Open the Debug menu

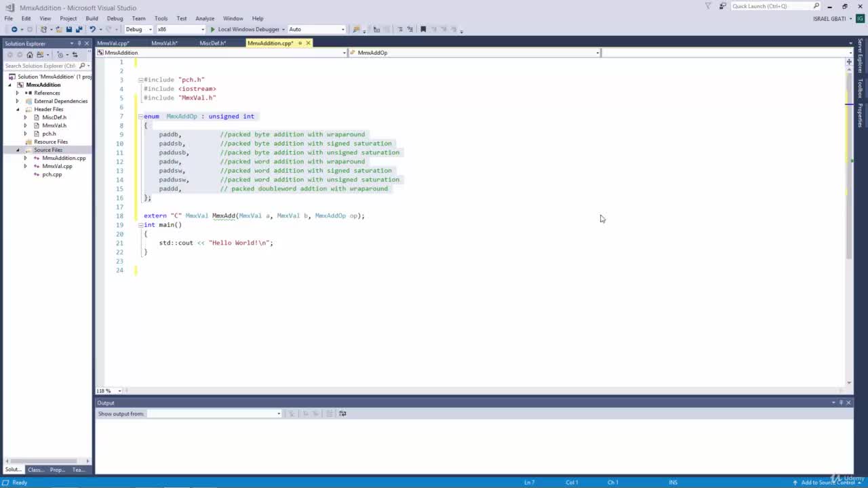(115, 18)
